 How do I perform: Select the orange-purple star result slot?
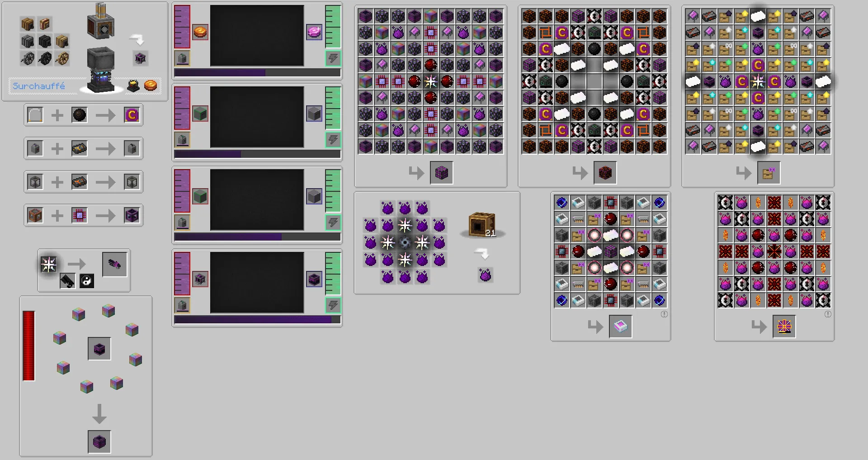click(784, 327)
